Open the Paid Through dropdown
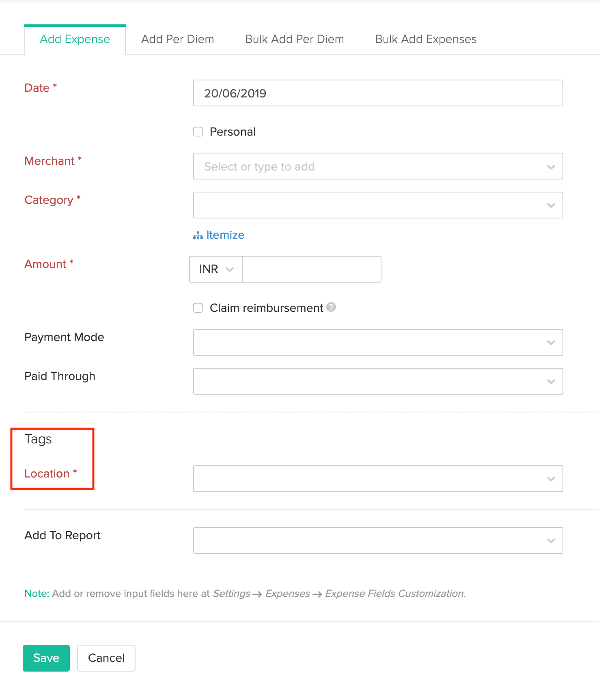Screen dimensions: 599x700 click(x=378, y=381)
